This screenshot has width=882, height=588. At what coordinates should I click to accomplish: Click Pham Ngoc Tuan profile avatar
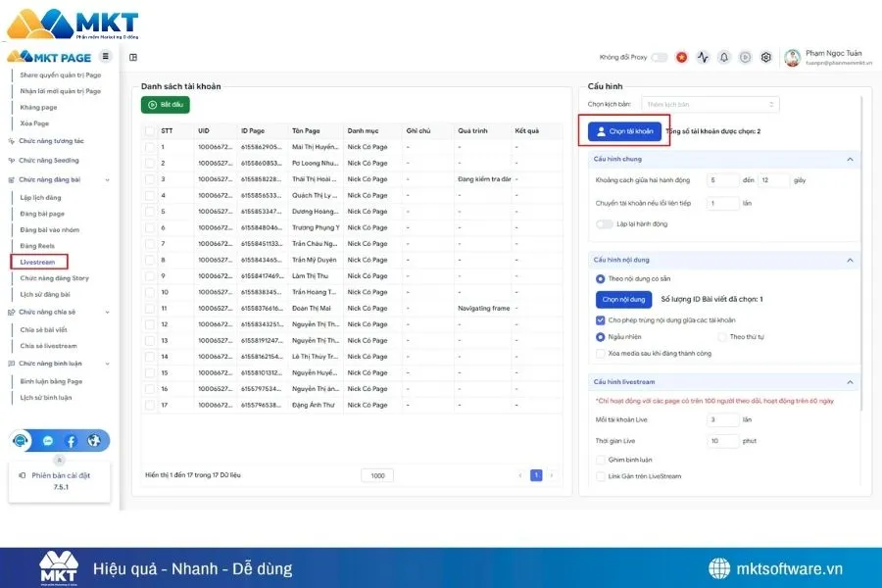(794, 57)
